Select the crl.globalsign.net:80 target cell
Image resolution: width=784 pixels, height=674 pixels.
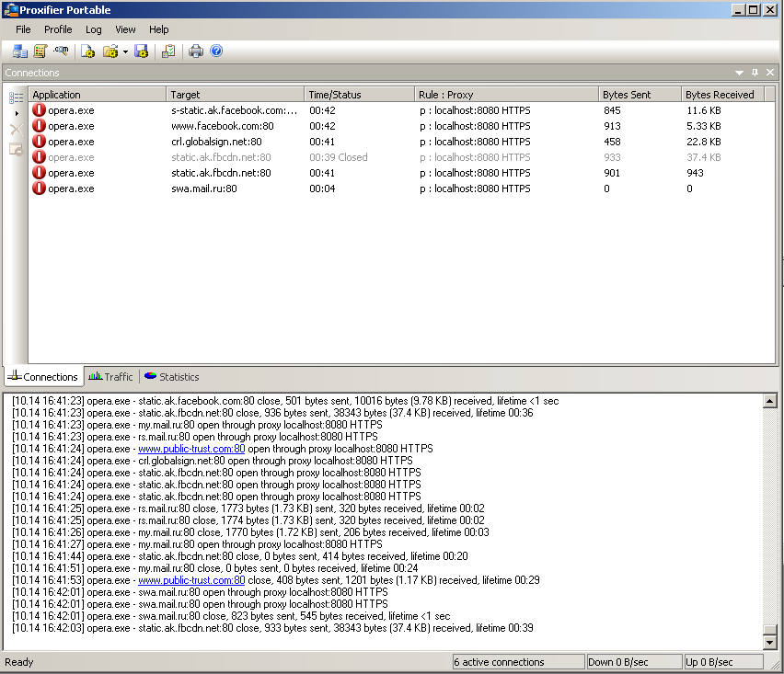click(216, 142)
